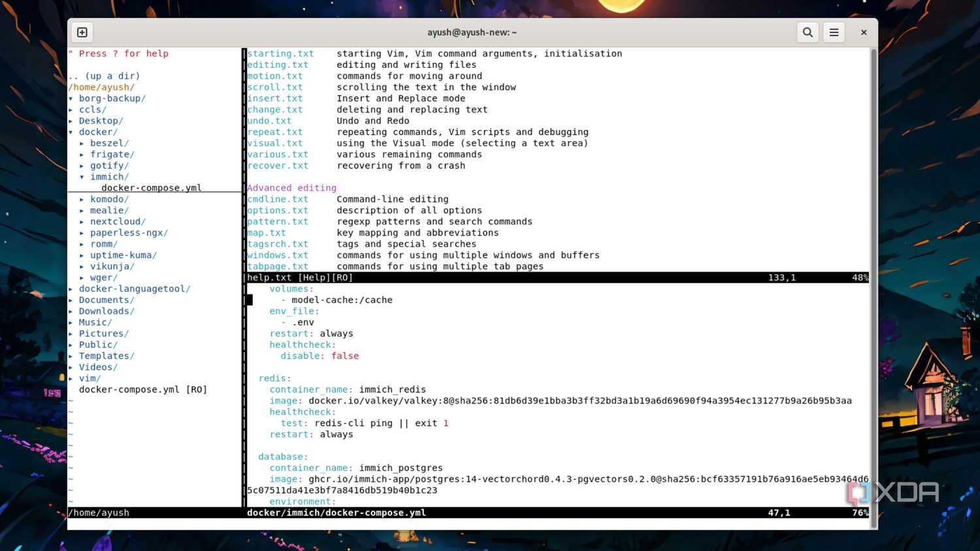
Task: Click the 'Advanced editing' heading
Action: click(x=291, y=188)
